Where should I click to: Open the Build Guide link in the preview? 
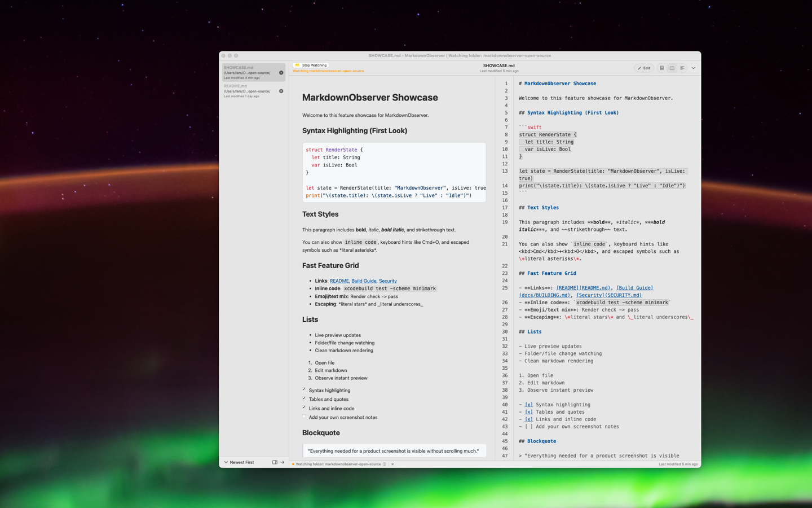point(363,281)
